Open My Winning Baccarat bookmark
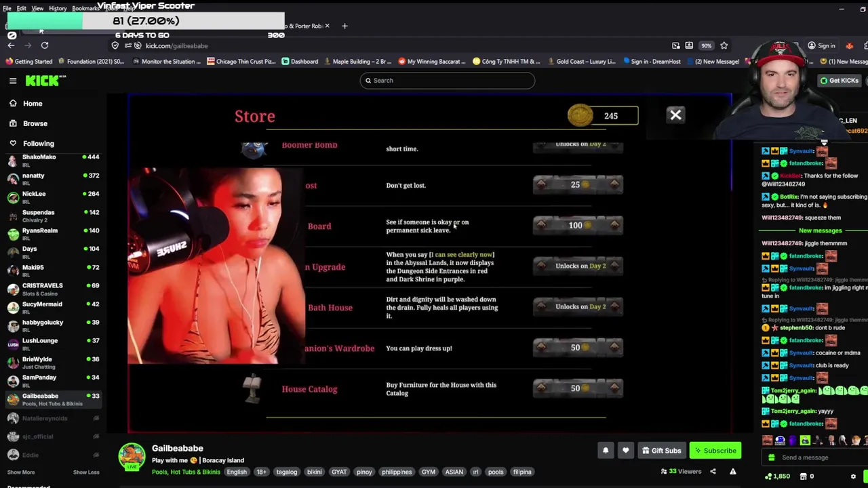868x488 pixels. click(432, 62)
